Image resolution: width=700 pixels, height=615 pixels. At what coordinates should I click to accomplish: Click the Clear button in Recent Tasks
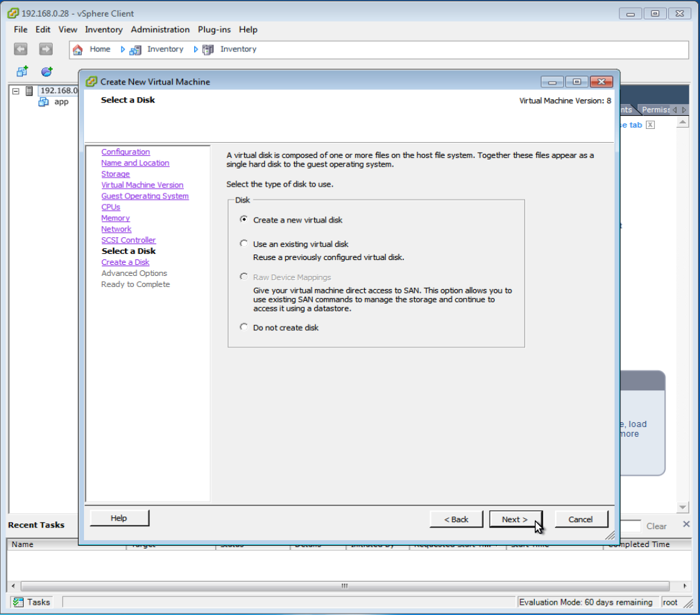tap(657, 526)
